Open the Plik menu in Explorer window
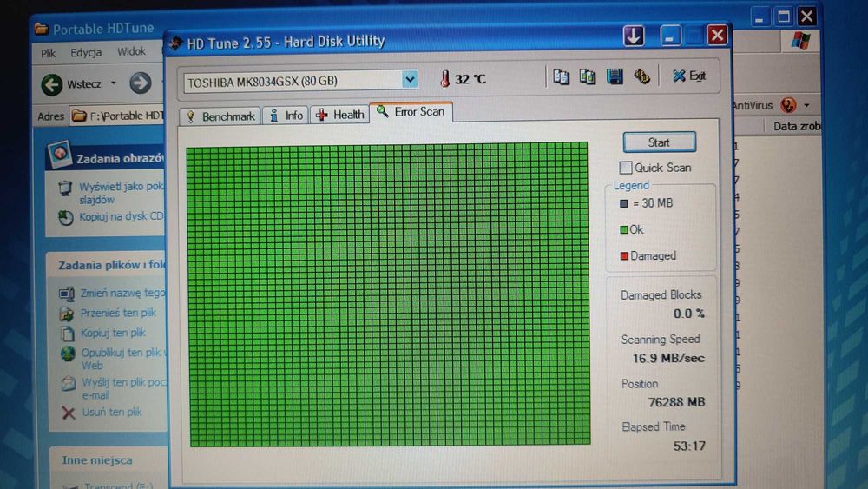The height and width of the screenshot is (489, 868). tap(48, 53)
